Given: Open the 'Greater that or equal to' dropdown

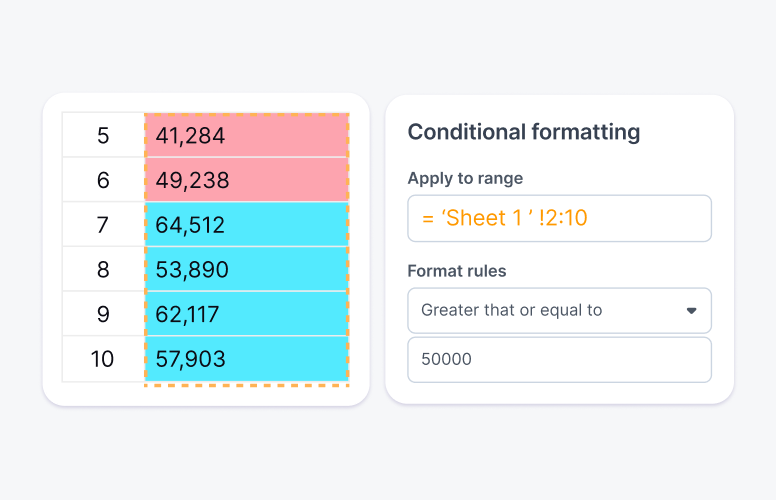Looking at the screenshot, I should [x=559, y=311].
